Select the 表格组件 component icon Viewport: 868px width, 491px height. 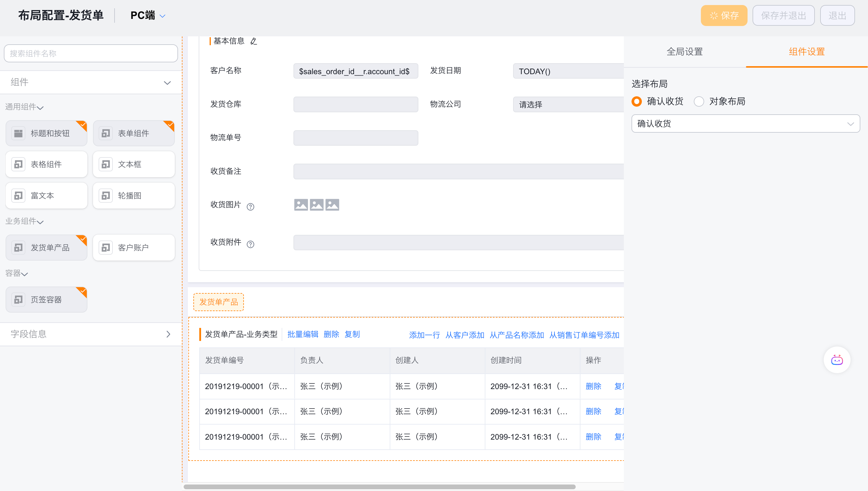[x=19, y=164]
